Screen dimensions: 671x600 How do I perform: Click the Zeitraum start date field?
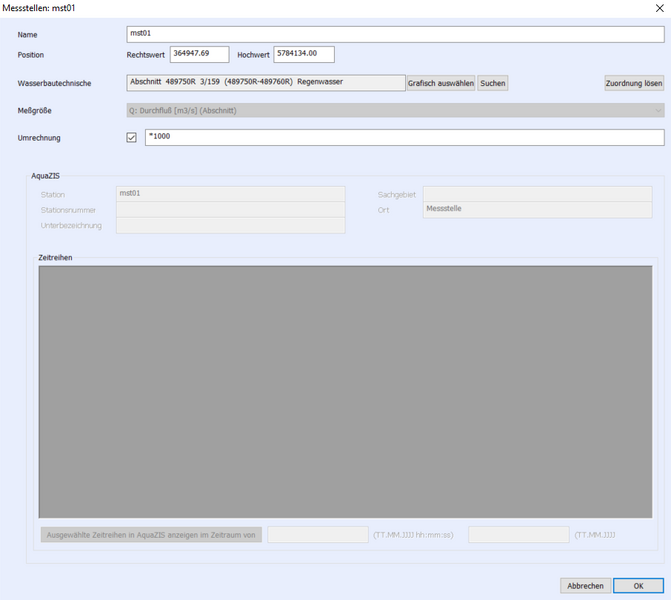click(318, 535)
